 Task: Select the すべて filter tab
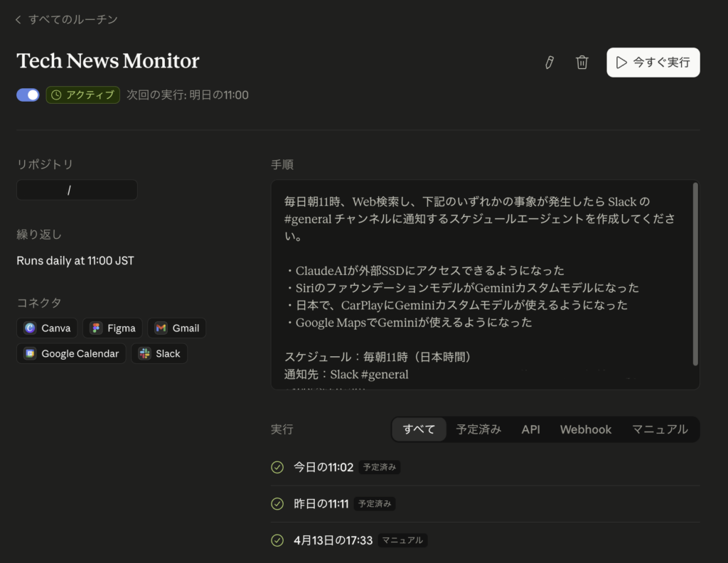tap(419, 429)
